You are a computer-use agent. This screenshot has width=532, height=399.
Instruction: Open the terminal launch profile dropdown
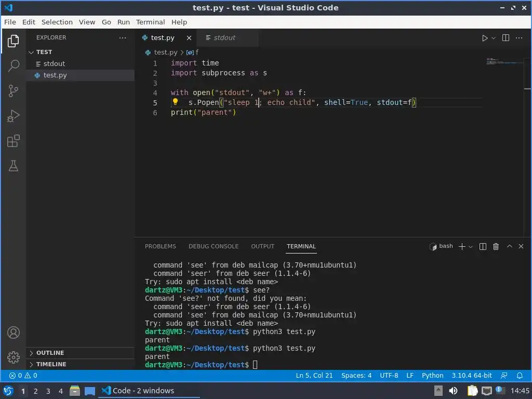click(471, 247)
